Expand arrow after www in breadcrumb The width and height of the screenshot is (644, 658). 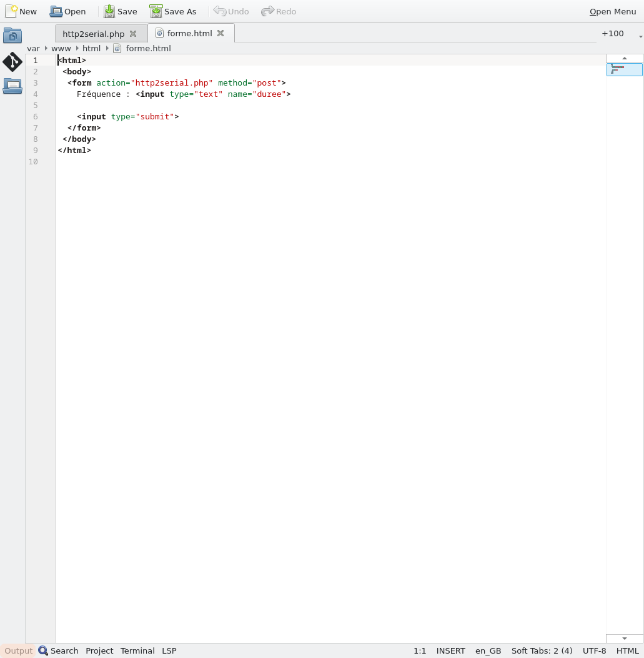click(x=77, y=48)
